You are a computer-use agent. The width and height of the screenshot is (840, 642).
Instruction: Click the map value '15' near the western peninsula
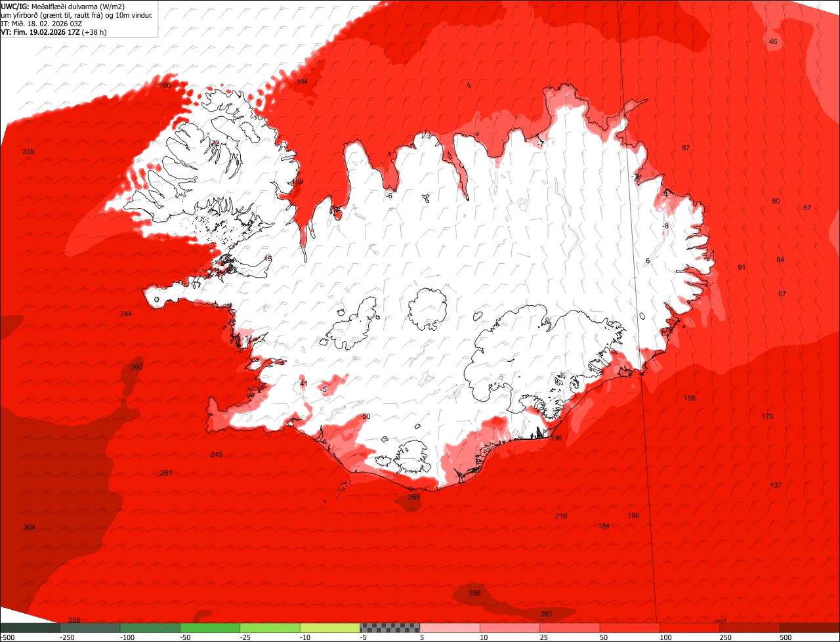click(x=268, y=259)
